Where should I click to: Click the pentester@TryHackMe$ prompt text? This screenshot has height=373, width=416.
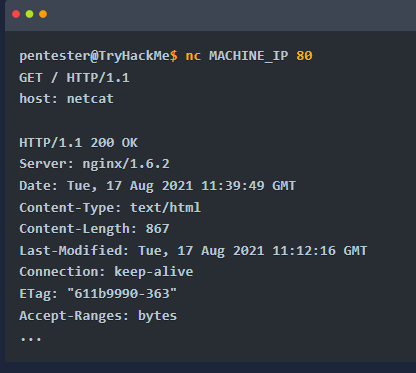(98, 56)
